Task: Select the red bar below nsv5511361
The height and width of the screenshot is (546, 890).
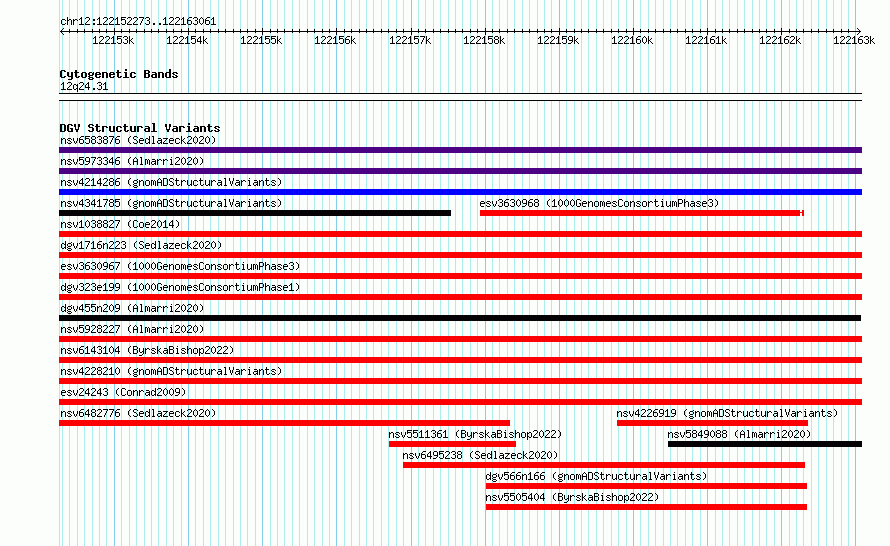Action: [x=452, y=444]
